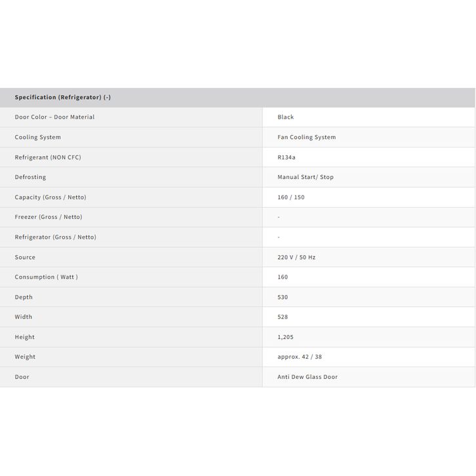The image size is (476, 476).
Task: Click the Defrosting row label
Action: click(x=31, y=177)
